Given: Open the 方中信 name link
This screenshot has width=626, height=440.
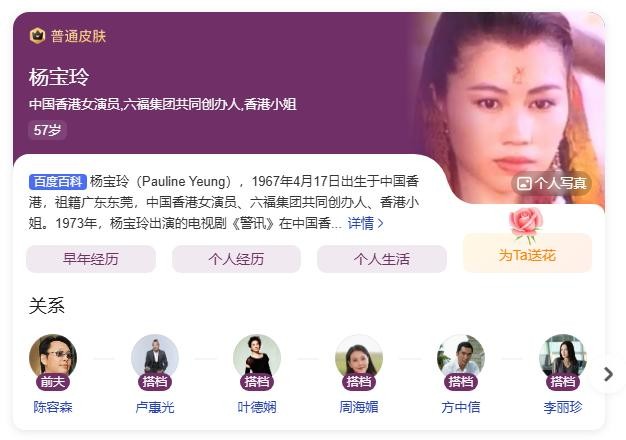Looking at the screenshot, I should (x=461, y=407).
